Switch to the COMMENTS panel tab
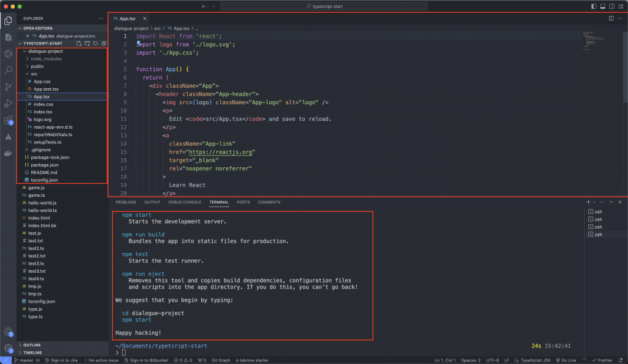Image resolution: width=628 pixels, height=364 pixels. pos(269,202)
